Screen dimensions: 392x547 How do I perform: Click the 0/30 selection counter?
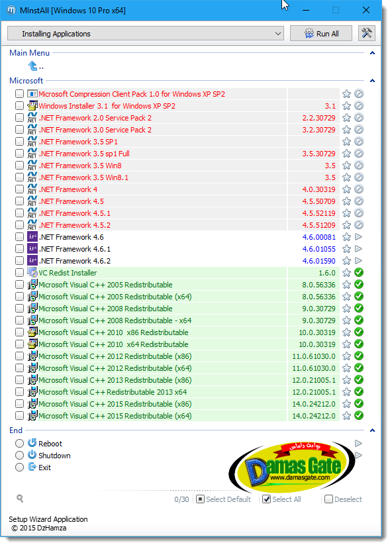click(181, 499)
